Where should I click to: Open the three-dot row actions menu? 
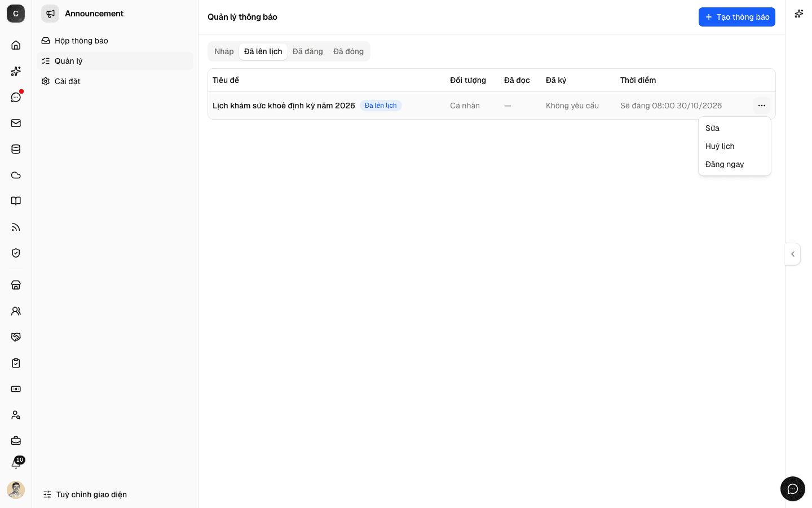pos(761,106)
